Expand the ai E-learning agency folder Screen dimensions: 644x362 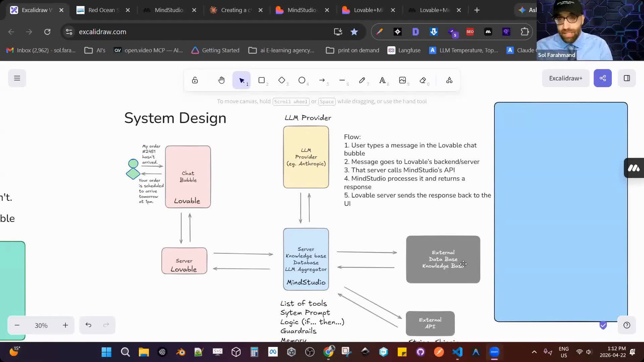pos(281,50)
